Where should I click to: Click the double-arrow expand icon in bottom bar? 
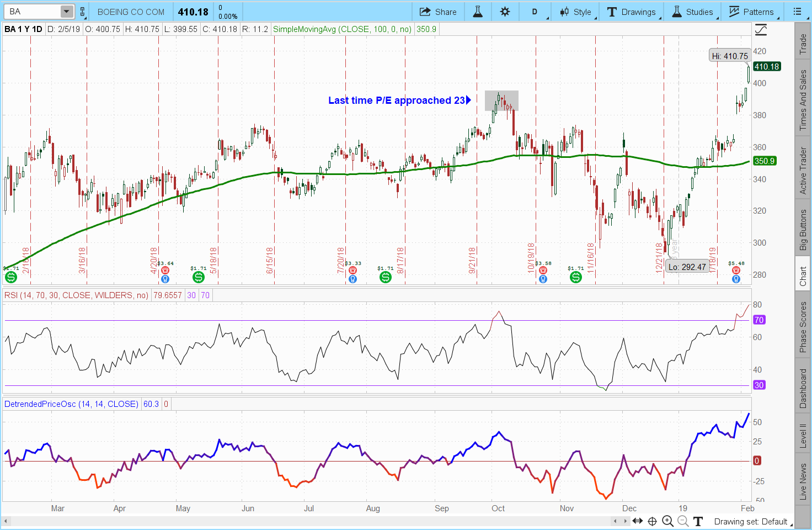(638, 521)
